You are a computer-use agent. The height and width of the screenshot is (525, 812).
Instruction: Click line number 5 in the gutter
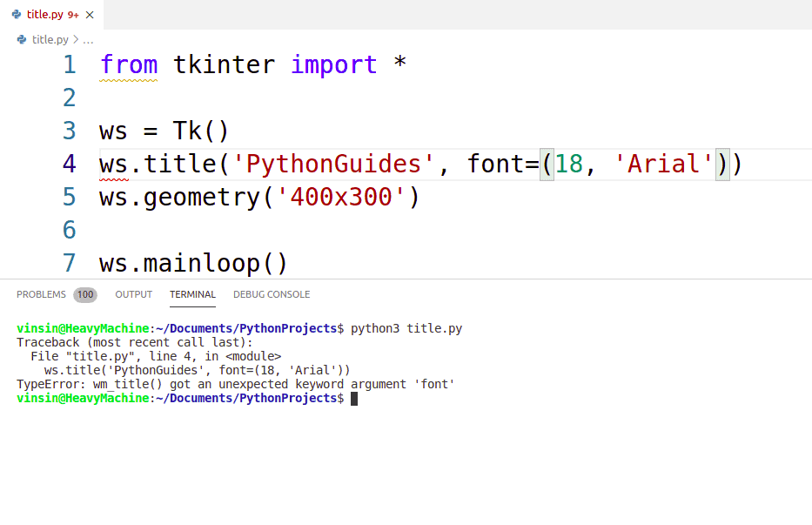70,198
